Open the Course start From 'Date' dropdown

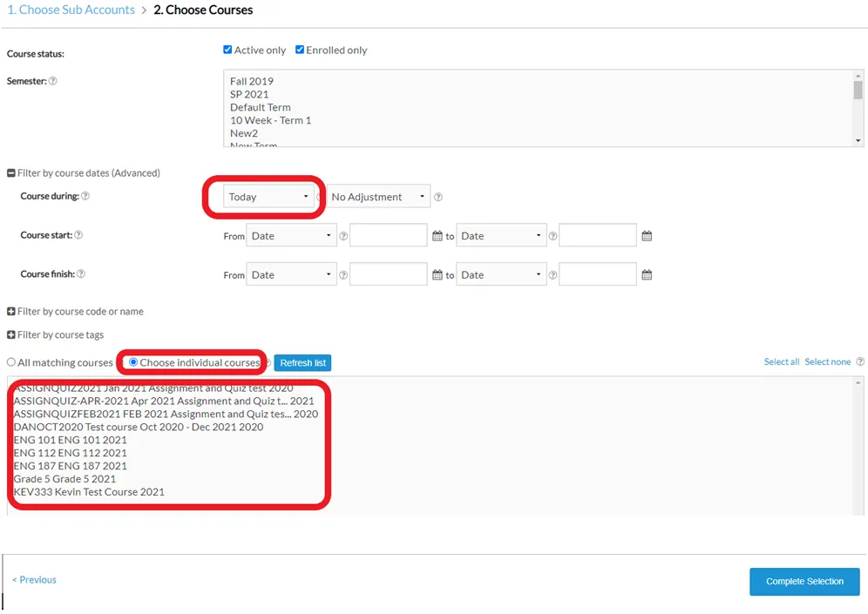click(291, 236)
